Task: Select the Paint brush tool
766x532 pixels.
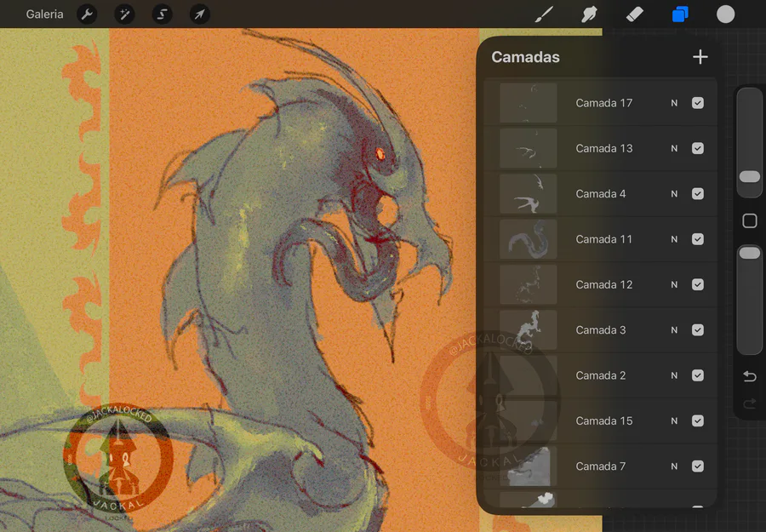Action: tap(544, 14)
